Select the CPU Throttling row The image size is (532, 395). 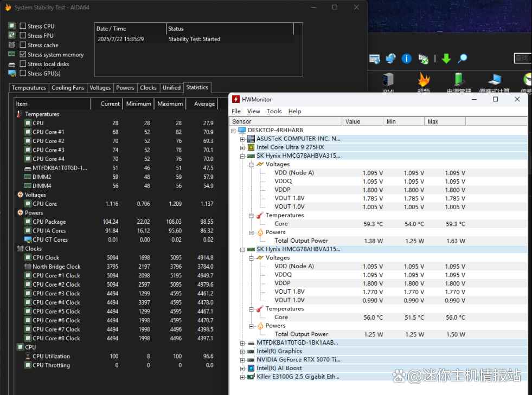[116, 365]
